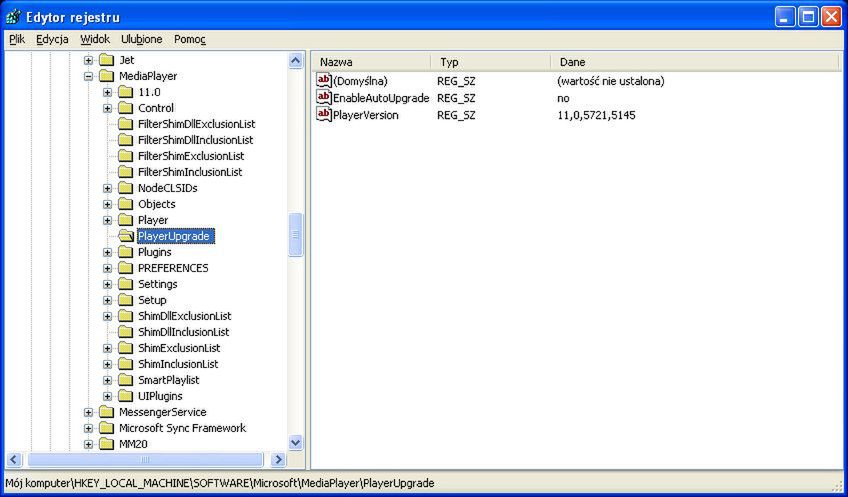Screen dimensions: 848x497
Task: Expand the NodeCLSIDs key
Action: pyautogui.click(x=107, y=188)
